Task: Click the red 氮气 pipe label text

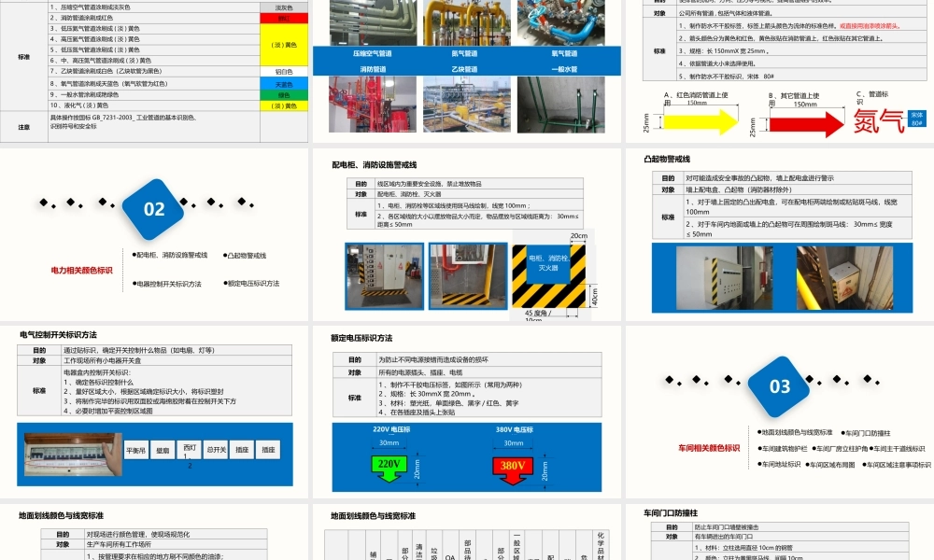Action: (879, 121)
